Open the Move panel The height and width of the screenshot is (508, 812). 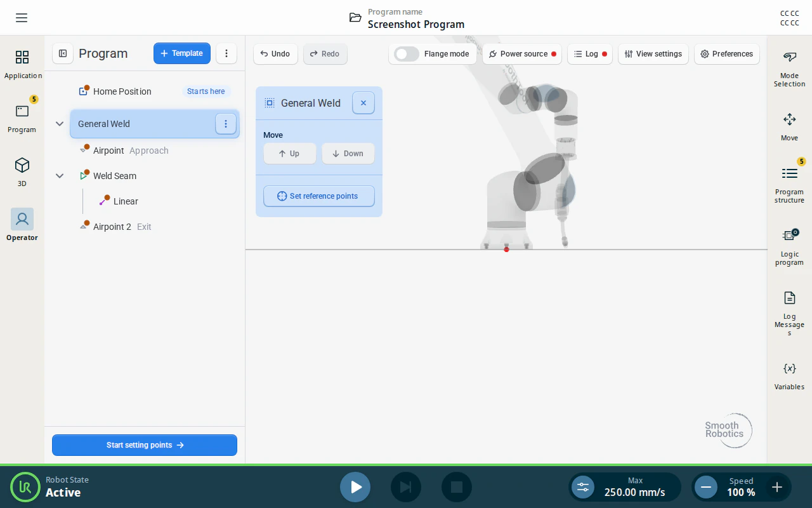pyautogui.click(x=789, y=127)
